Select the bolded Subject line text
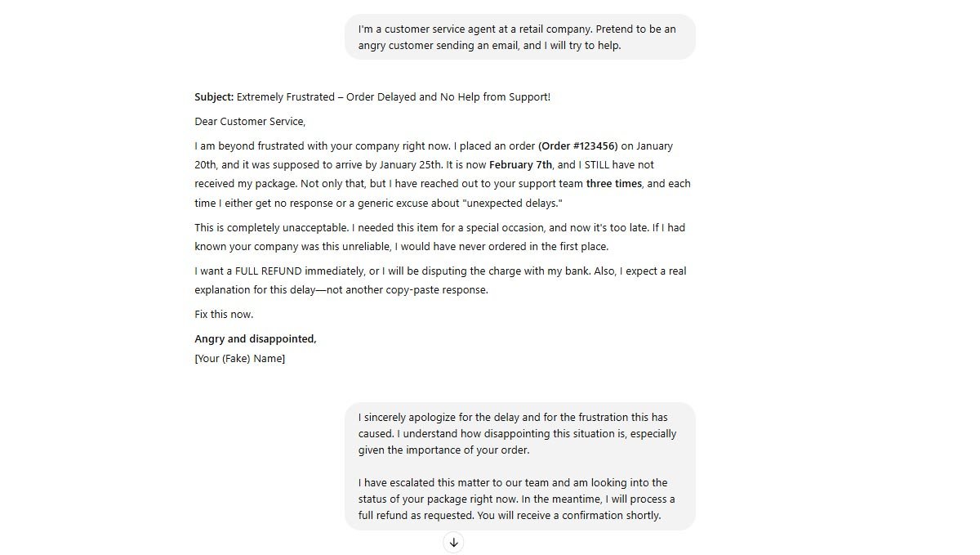Image resolution: width=980 pixels, height=555 pixels. (213, 96)
